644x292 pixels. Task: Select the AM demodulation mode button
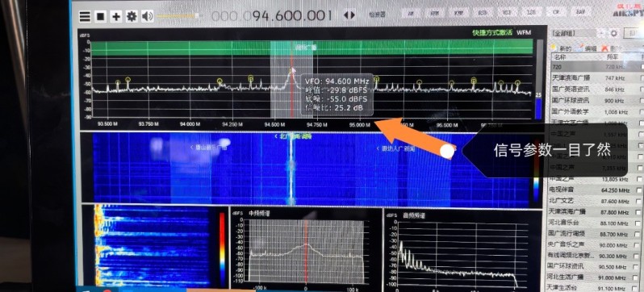410,13
